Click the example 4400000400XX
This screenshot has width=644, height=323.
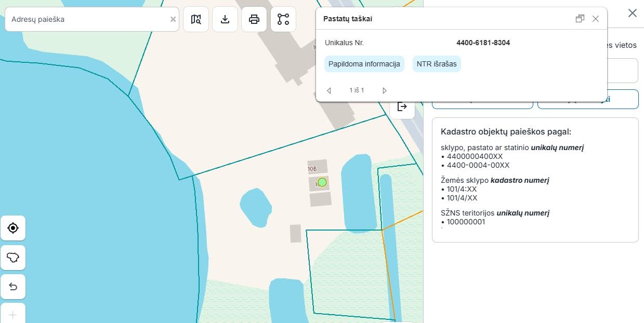click(475, 156)
